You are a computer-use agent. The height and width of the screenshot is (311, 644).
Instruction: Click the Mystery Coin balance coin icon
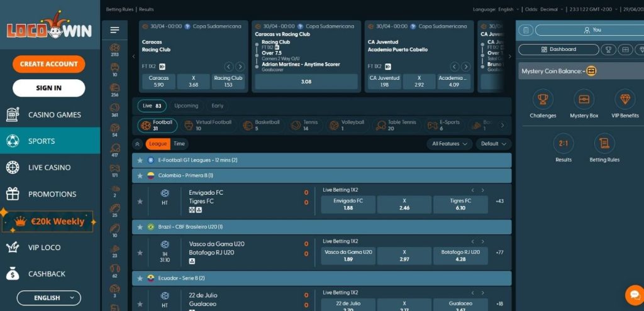pos(591,71)
